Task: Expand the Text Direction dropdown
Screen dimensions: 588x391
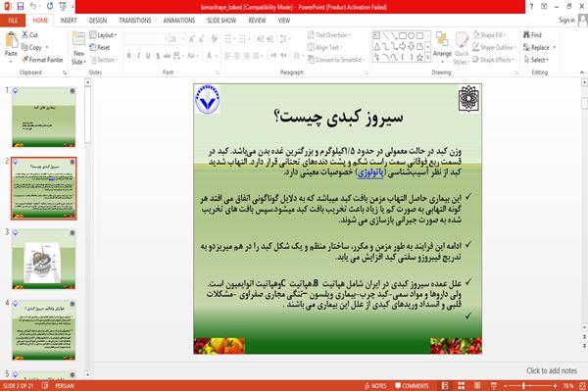Action: point(329,35)
